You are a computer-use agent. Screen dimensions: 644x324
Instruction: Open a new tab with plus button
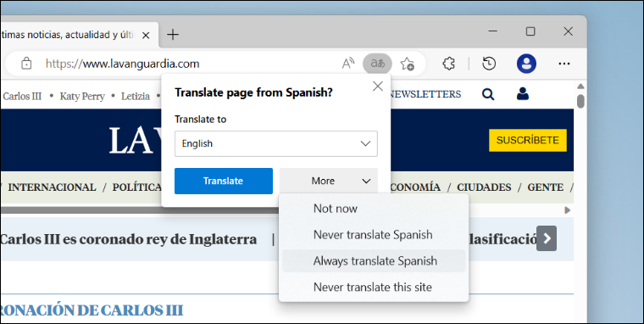(173, 35)
